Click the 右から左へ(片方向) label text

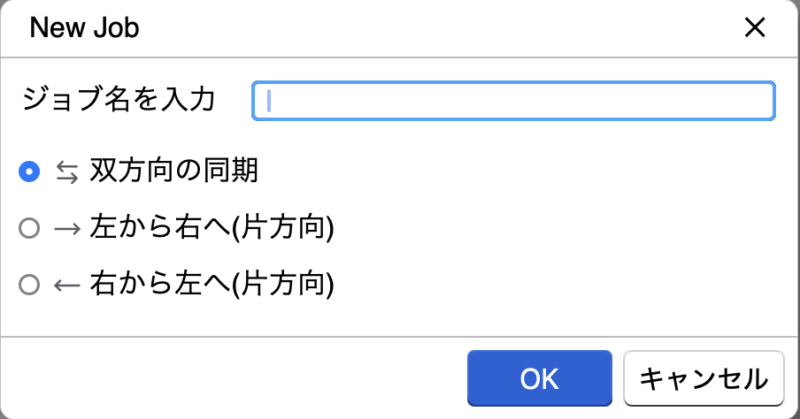coord(210,284)
